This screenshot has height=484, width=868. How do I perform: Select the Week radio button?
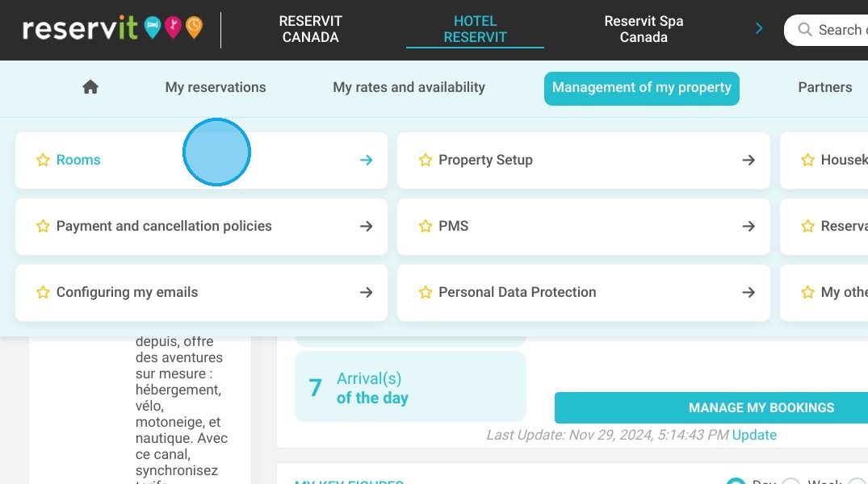[x=791, y=482]
